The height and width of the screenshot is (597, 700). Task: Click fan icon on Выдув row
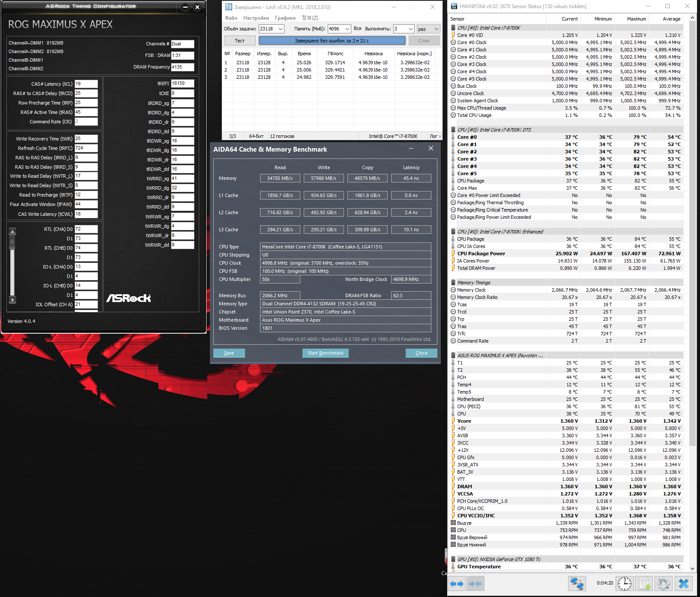tap(453, 523)
